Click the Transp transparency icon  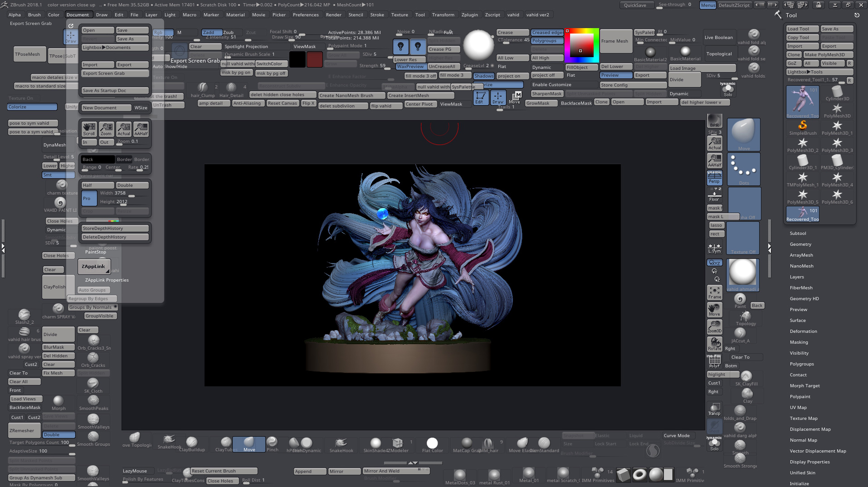coord(714,409)
